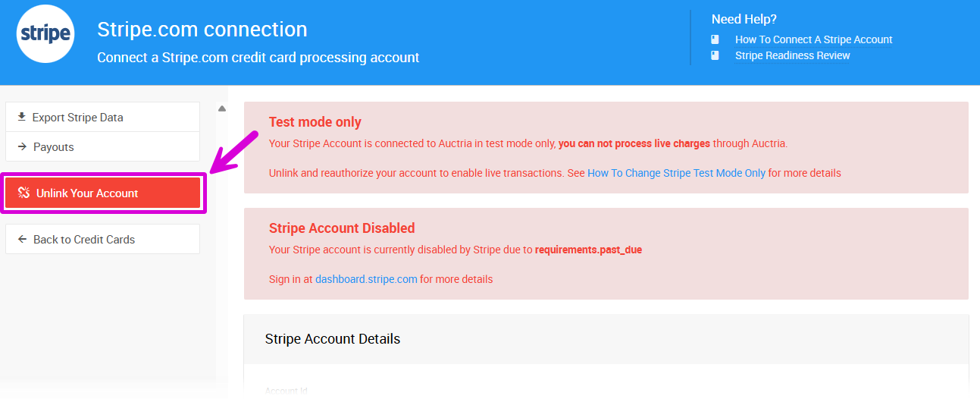Click the book icon beside How To Connect A Stripe Account
980x399 pixels.
[715, 39]
